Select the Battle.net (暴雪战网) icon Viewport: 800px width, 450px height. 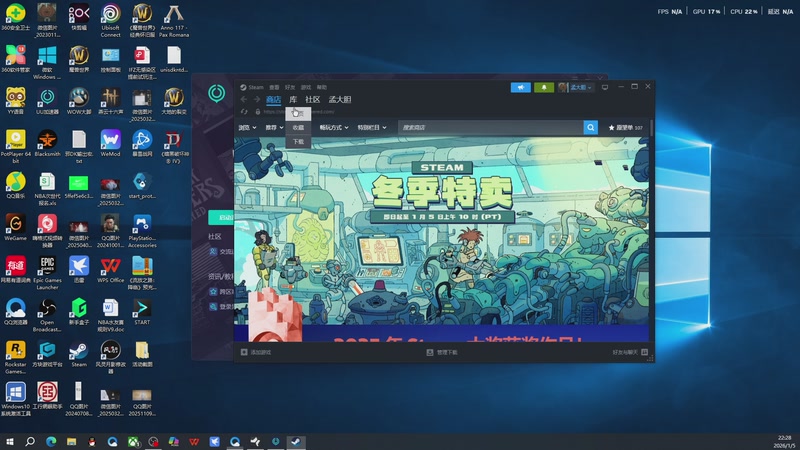pos(142,143)
